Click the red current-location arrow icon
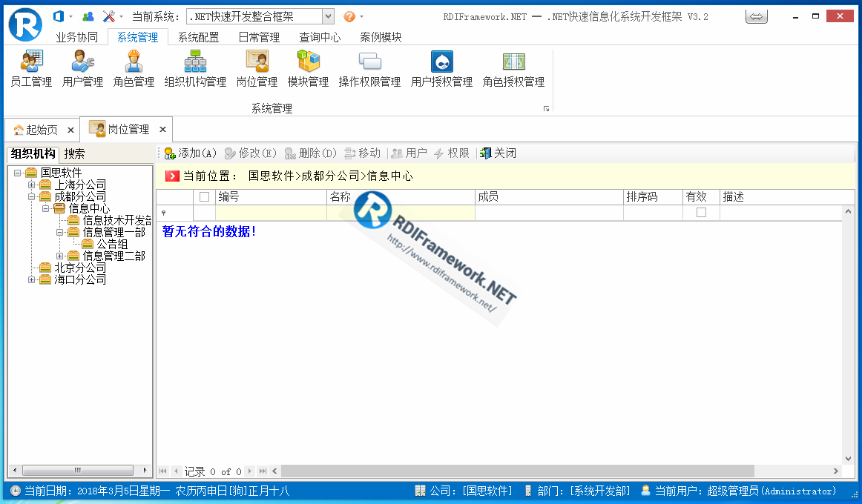The image size is (862, 504). point(172,176)
